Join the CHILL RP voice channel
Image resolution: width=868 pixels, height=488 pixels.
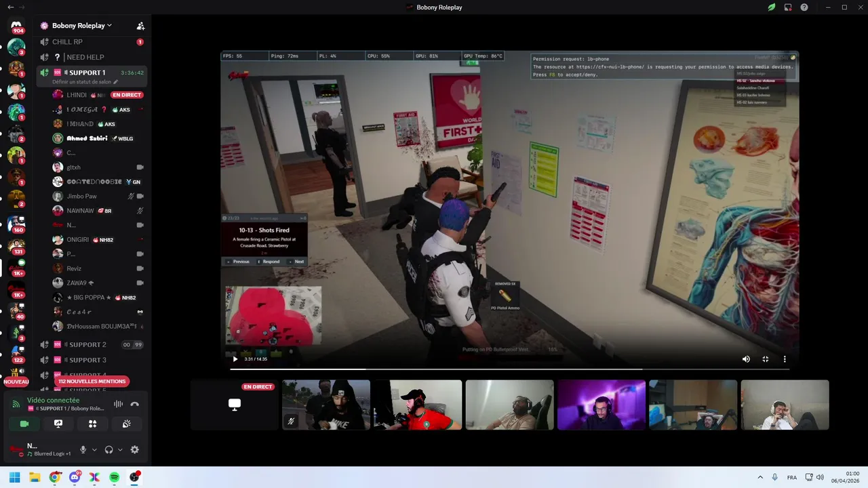(92, 42)
